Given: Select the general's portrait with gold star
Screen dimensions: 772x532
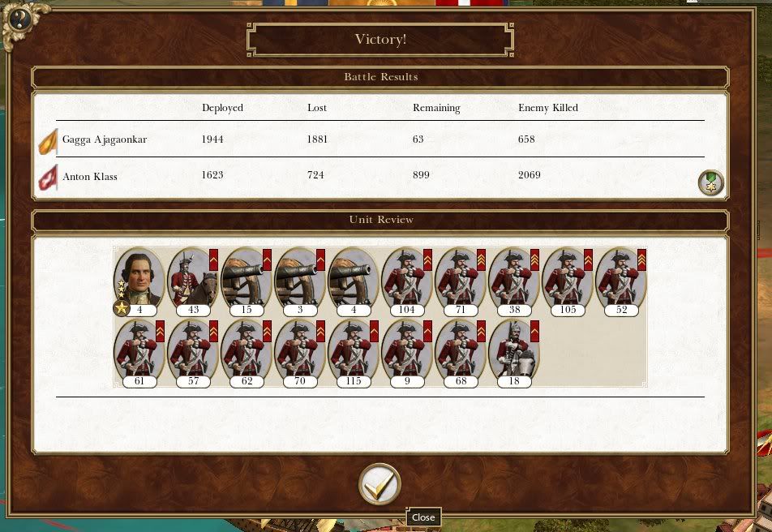Looking at the screenshot, I should pos(139,281).
